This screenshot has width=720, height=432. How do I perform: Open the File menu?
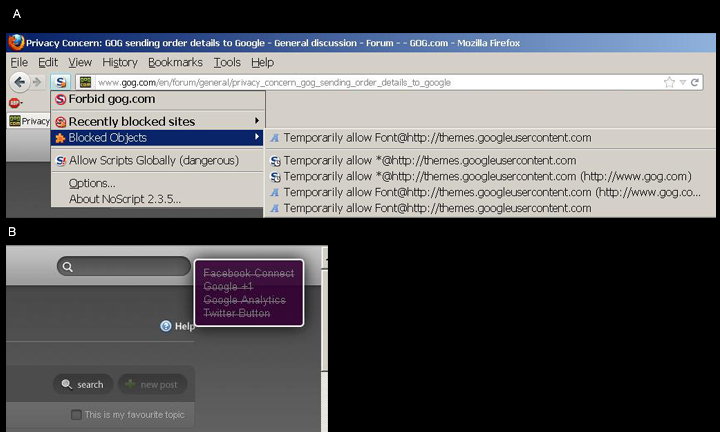click(x=19, y=62)
